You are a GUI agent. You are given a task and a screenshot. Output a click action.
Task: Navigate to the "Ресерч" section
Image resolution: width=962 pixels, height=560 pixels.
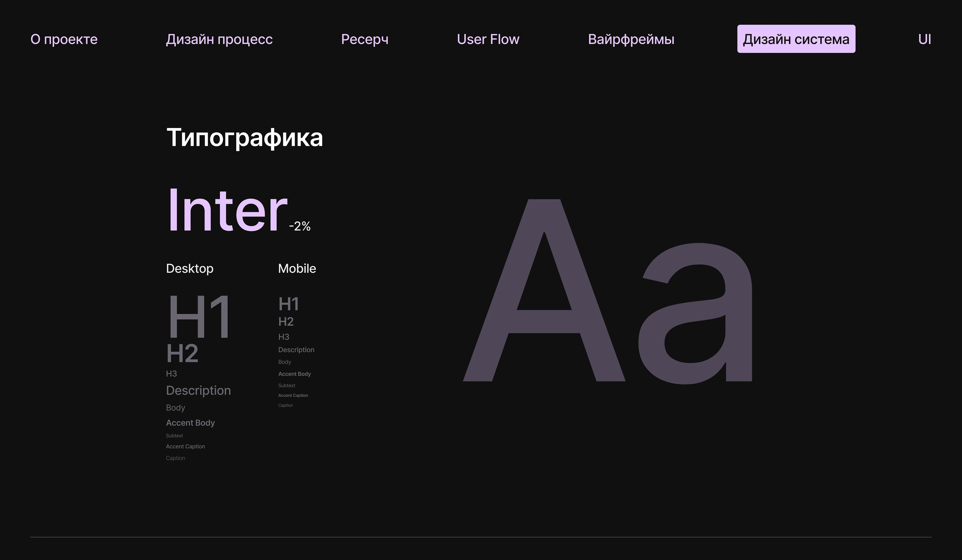pos(365,39)
